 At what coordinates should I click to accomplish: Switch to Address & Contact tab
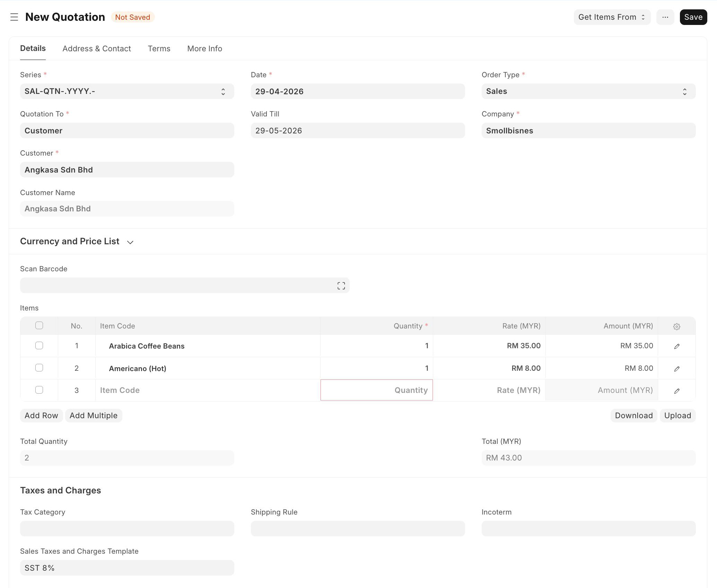click(97, 49)
